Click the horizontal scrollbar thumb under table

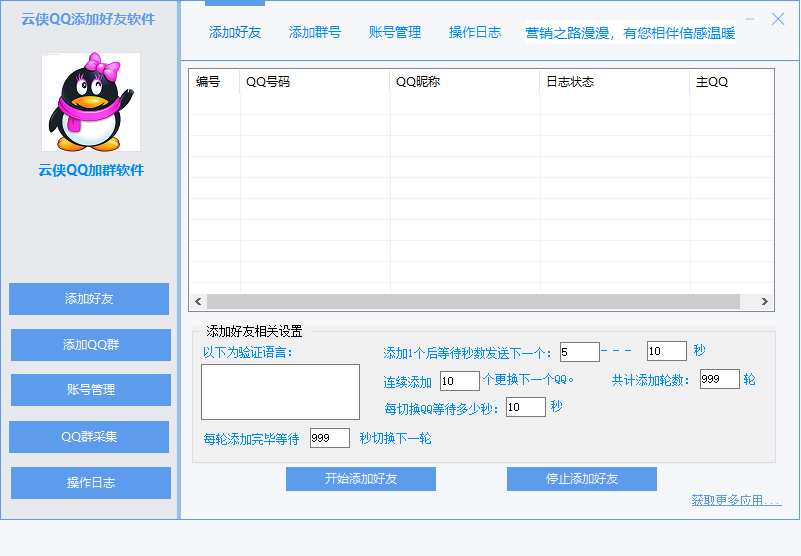pos(474,302)
